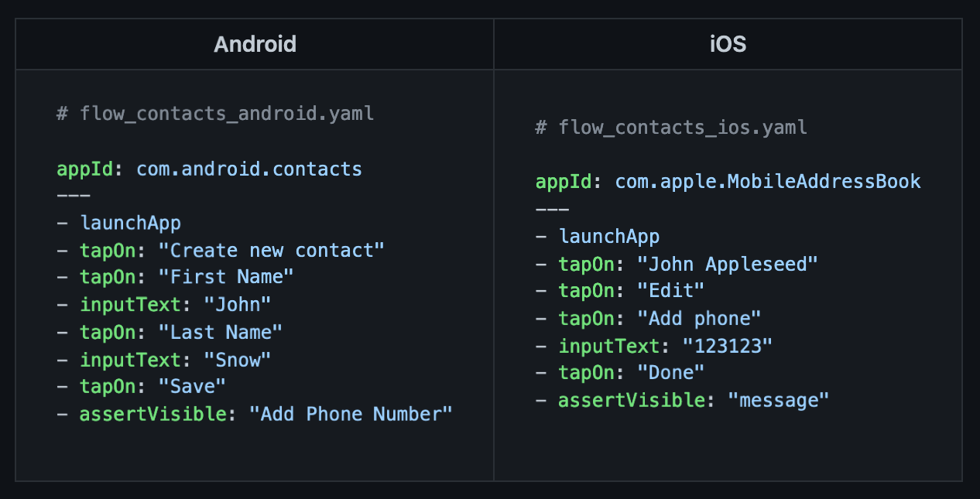Select the com.android.contacts appId value
The height and width of the screenshot is (499, 980).
[x=249, y=169]
